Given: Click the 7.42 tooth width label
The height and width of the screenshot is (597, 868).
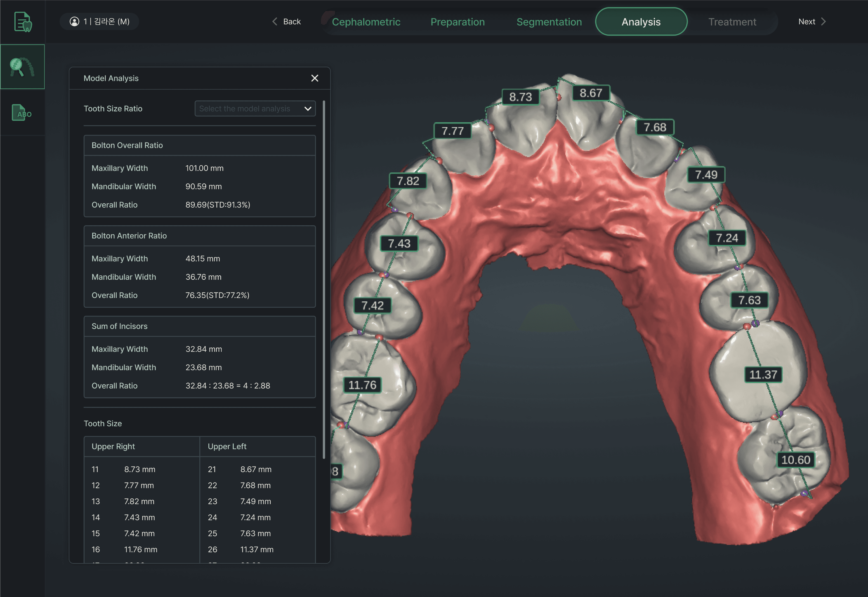Looking at the screenshot, I should pos(373,306).
